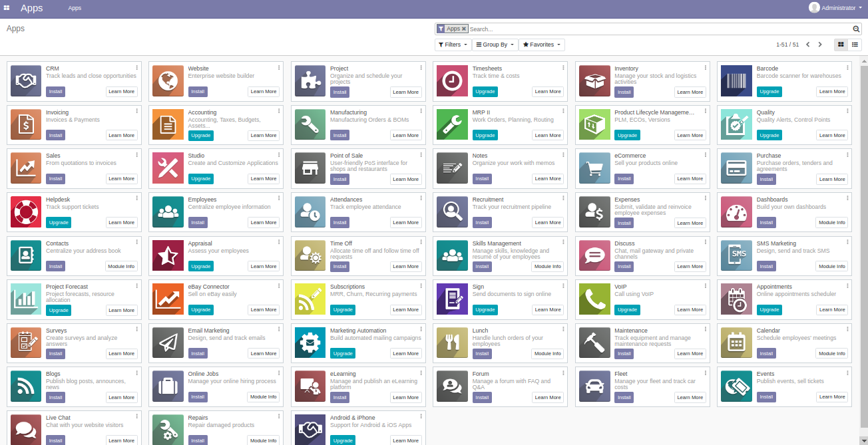
Task: Go to previous page arrow
Action: 808,45
